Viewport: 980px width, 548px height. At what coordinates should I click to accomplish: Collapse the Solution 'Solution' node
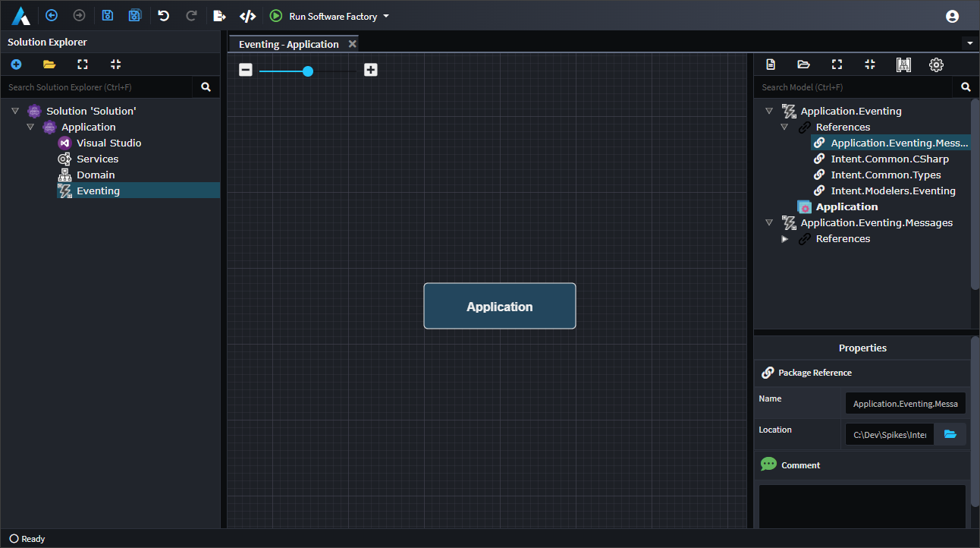pyautogui.click(x=15, y=111)
